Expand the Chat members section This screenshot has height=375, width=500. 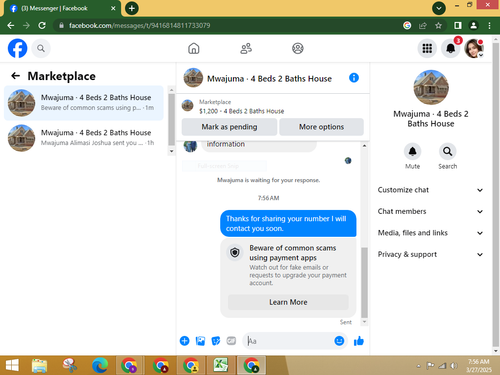click(430, 211)
